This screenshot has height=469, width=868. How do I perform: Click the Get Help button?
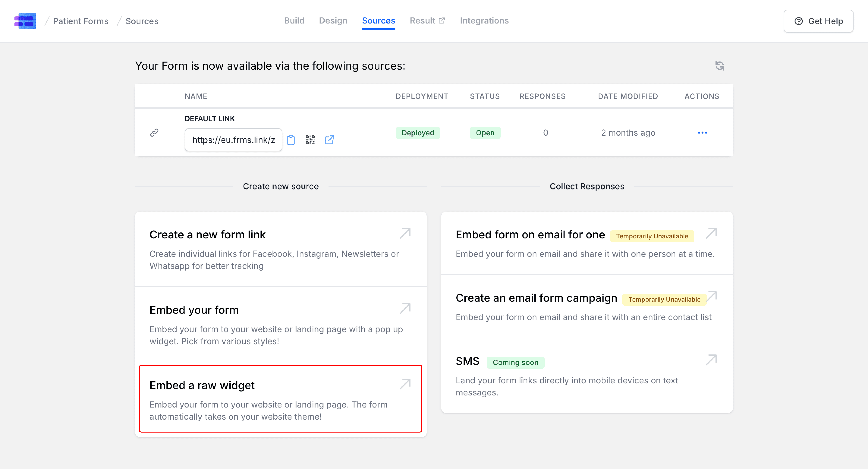click(818, 21)
